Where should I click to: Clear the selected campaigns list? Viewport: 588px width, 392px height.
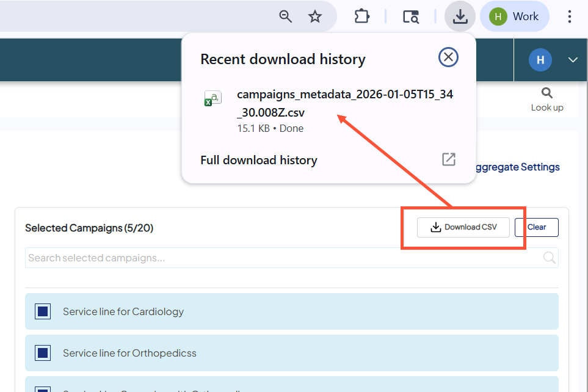pyautogui.click(x=536, y=227)
